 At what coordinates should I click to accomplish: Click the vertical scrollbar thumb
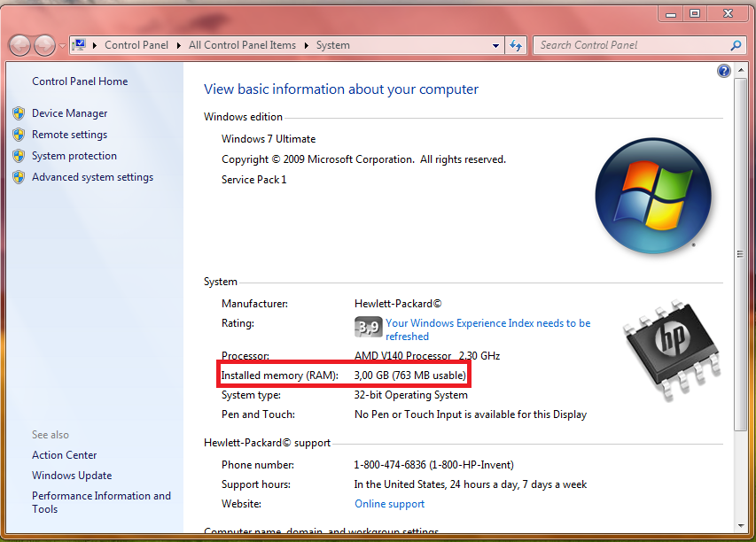741,254
